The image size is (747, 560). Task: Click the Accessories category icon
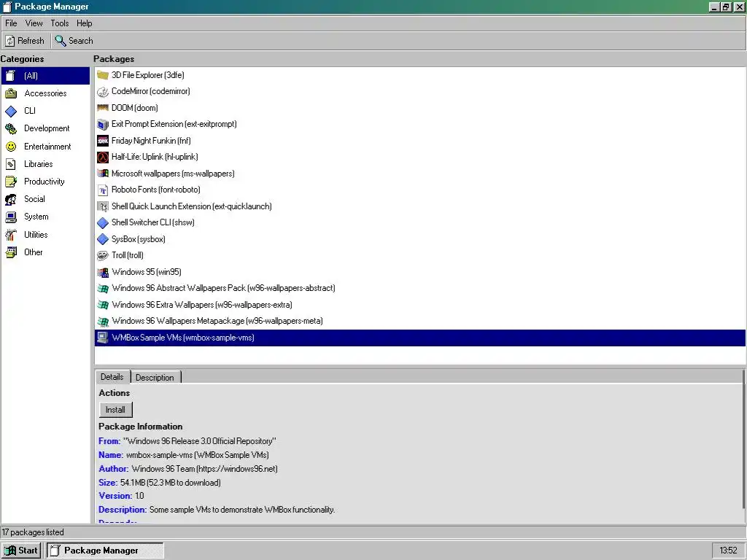(x=10, y=93)
